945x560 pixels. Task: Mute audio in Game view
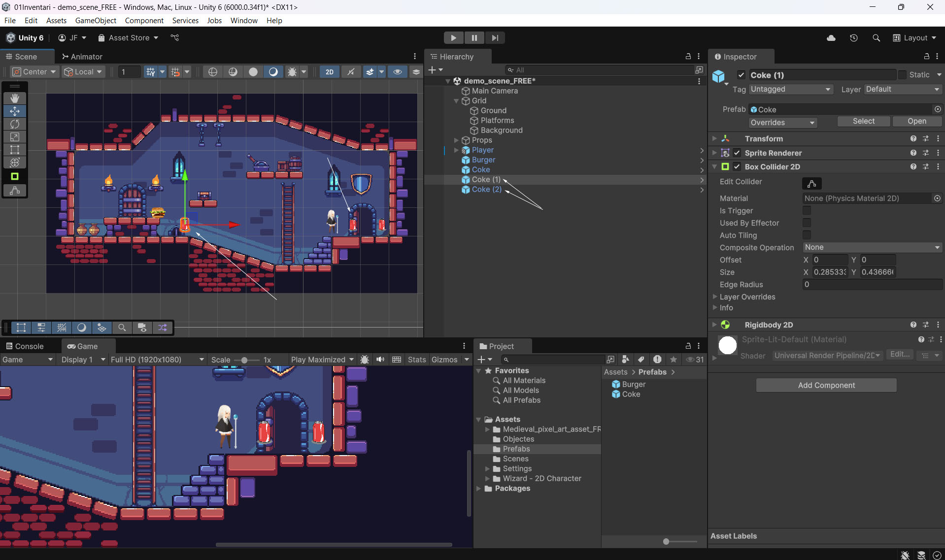tap(380, 360)
